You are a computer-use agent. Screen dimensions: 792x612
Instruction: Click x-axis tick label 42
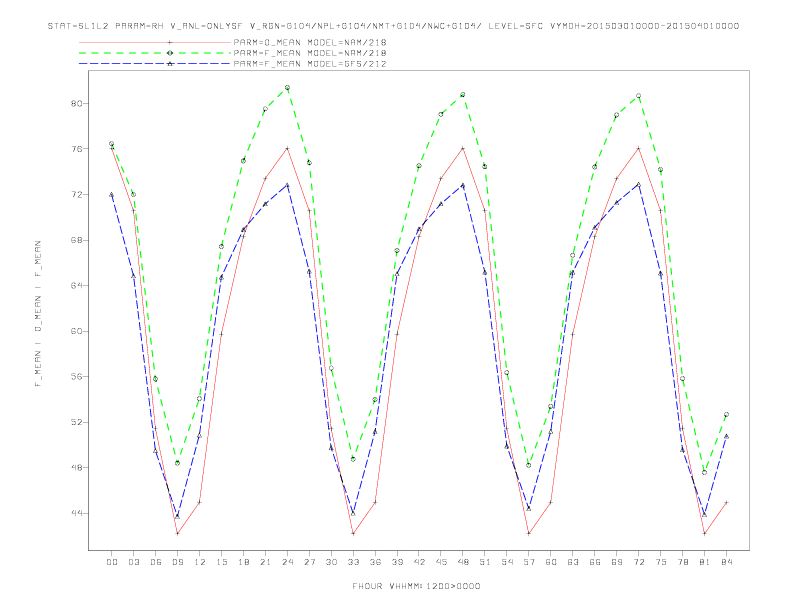[x=419, y=562]
